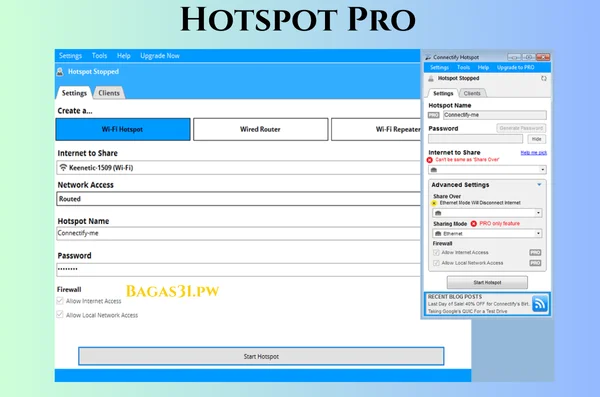600x397 pixels.
Task: Click Upgrade Now in menu bar
Action: pyautogui.click(x=160, y=56)
